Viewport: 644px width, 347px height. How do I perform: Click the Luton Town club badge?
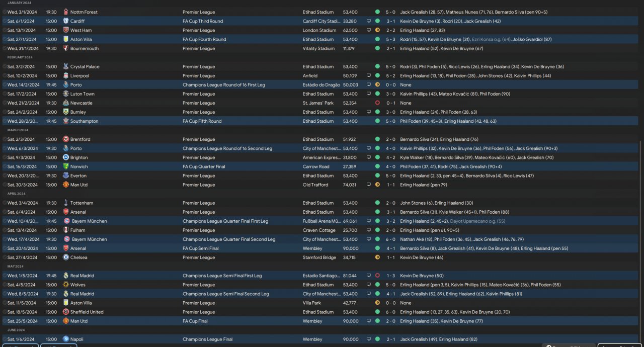tap(66, 94)
